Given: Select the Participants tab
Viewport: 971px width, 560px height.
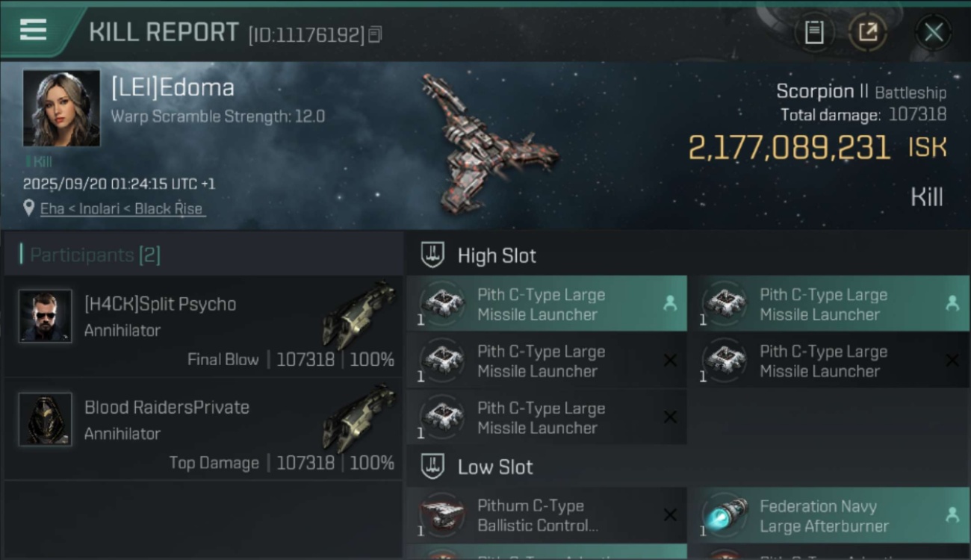Looking at the screenshot, I should coord(95,255).
